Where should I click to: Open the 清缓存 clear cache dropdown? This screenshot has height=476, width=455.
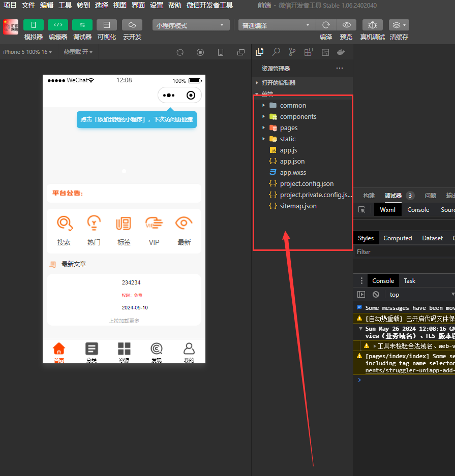point(399,25)
